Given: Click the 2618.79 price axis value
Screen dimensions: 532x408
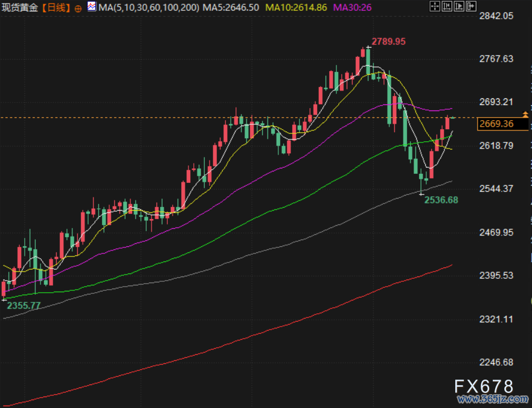Looking at the screenshot, I should [496, 146].
